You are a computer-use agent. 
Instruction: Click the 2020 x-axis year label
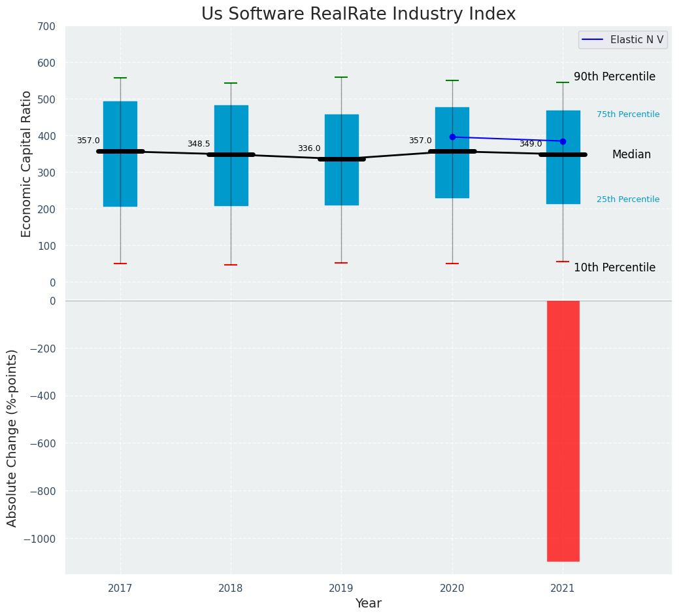pyautogui.click(x=452, y=589)
